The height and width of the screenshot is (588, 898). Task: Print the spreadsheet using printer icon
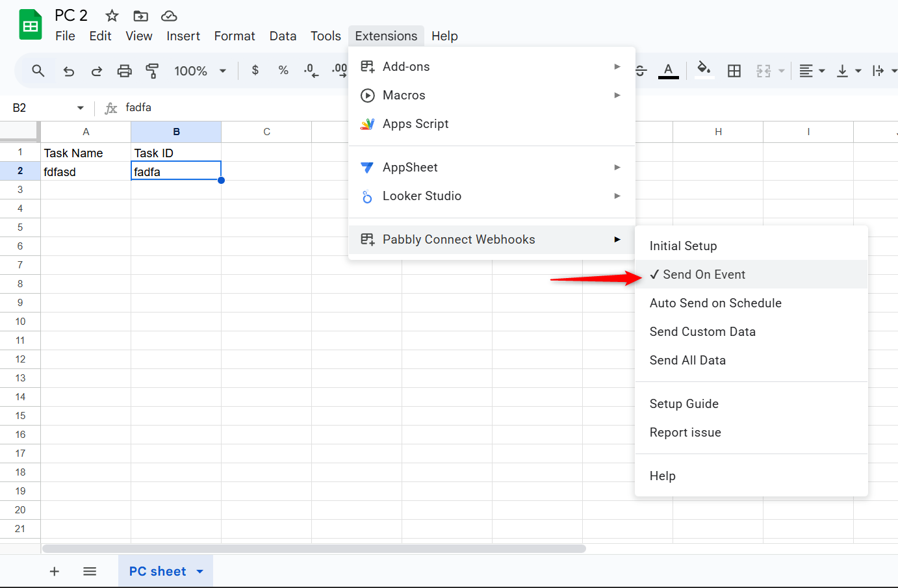click(124, 71)
